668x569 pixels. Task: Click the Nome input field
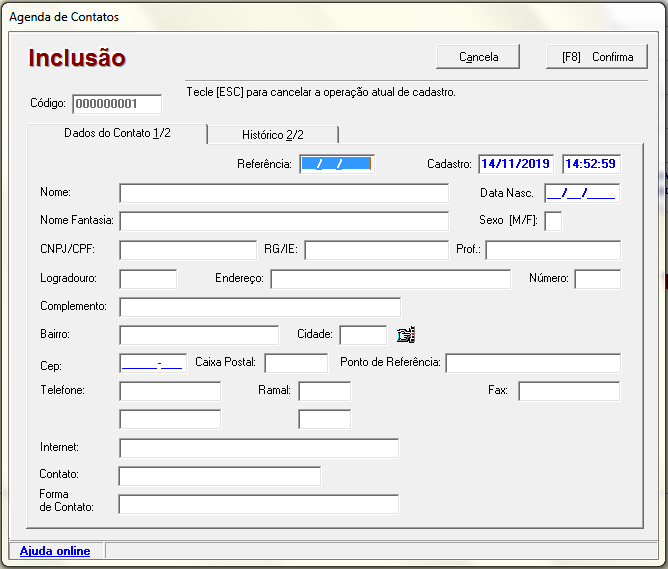coord(284,193)
